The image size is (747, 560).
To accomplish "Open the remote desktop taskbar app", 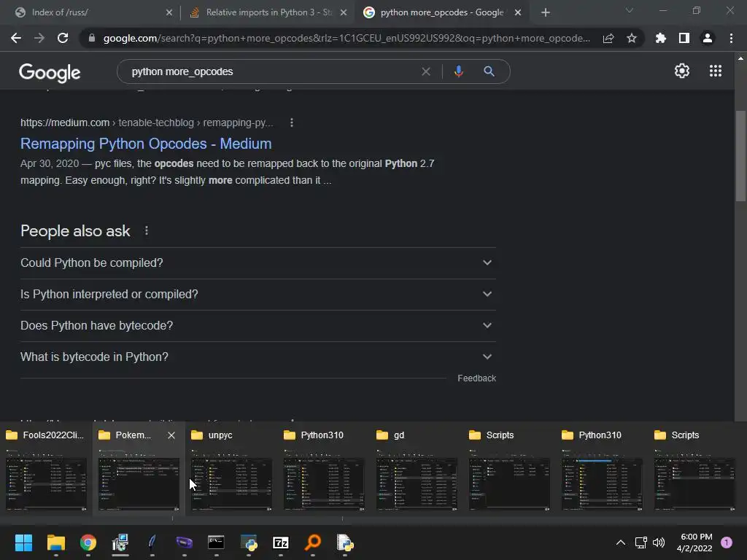I will pos(120,542).
